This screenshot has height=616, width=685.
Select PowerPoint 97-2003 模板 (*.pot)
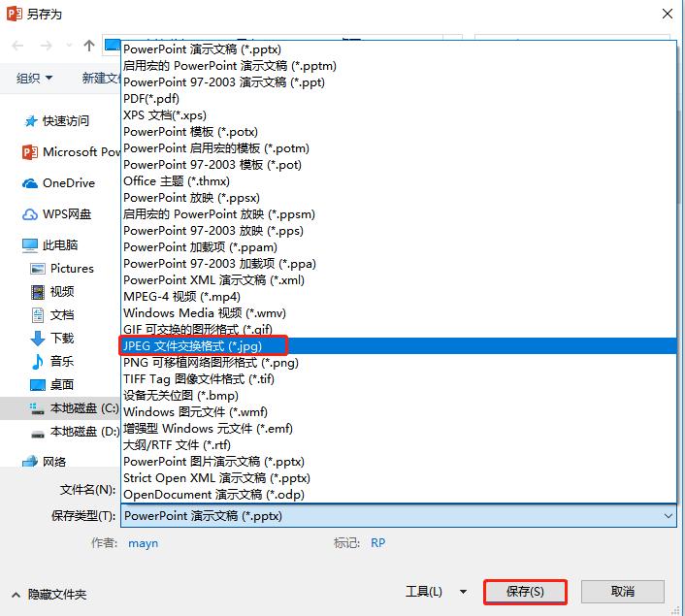pos(399,165)
